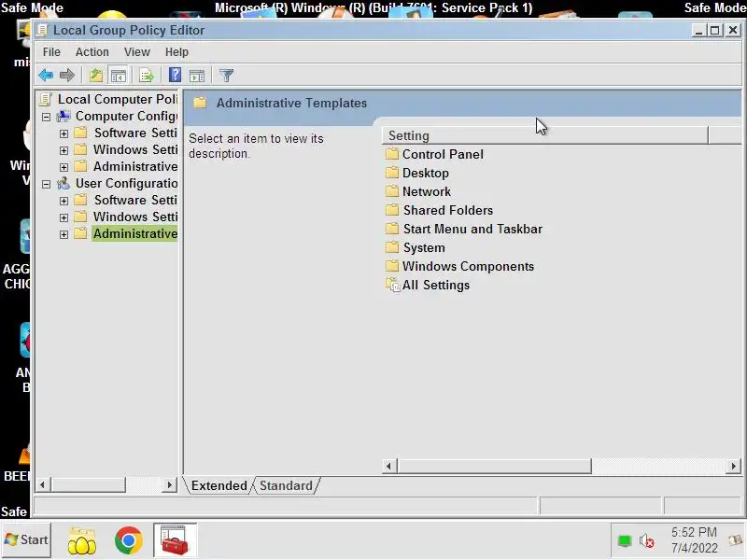
Task: Click the Filter funnel icon
Action: click(226, 75)
